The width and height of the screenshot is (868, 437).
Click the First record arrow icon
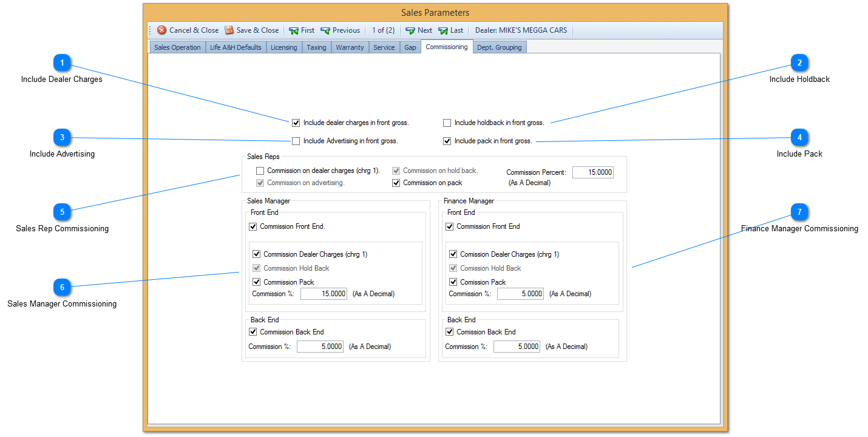[294, 30]
